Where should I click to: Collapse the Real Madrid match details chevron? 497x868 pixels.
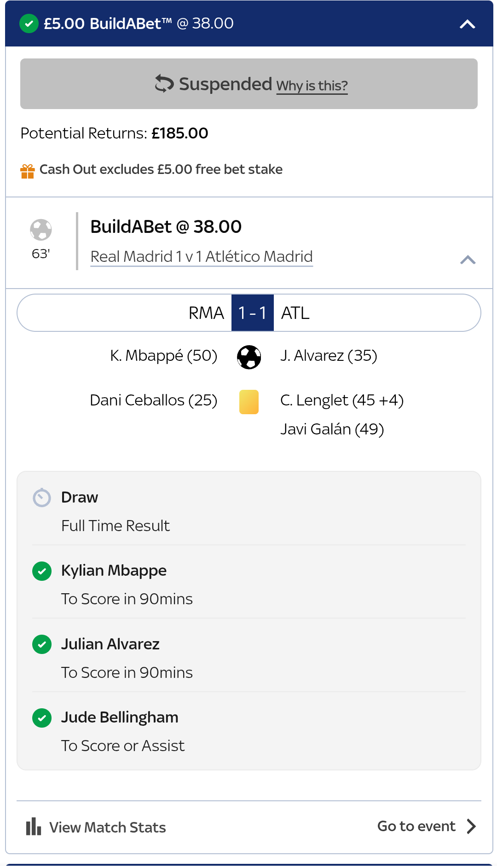(468, 260)
